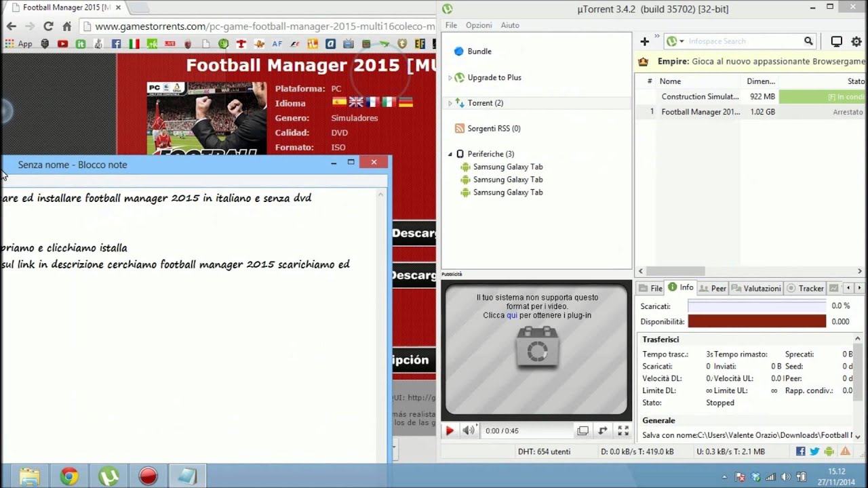The width and height of the screenshot is (868, 488).
Task: Collapse the Periferiche (3) tree node
Action: (x=450, y=154)
